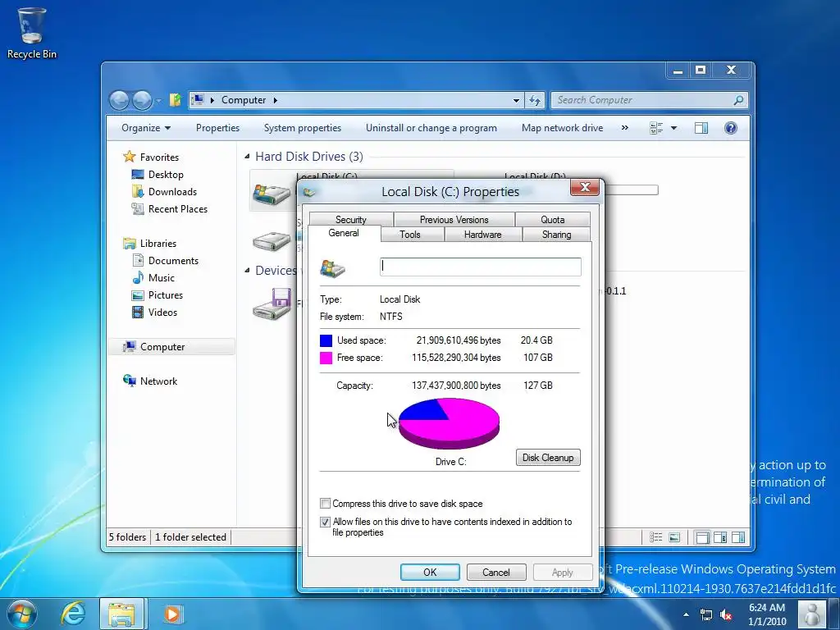Click Windows Explorer taskbar icon
This screenshot has width=840, height=630.
tap(121, 614)
